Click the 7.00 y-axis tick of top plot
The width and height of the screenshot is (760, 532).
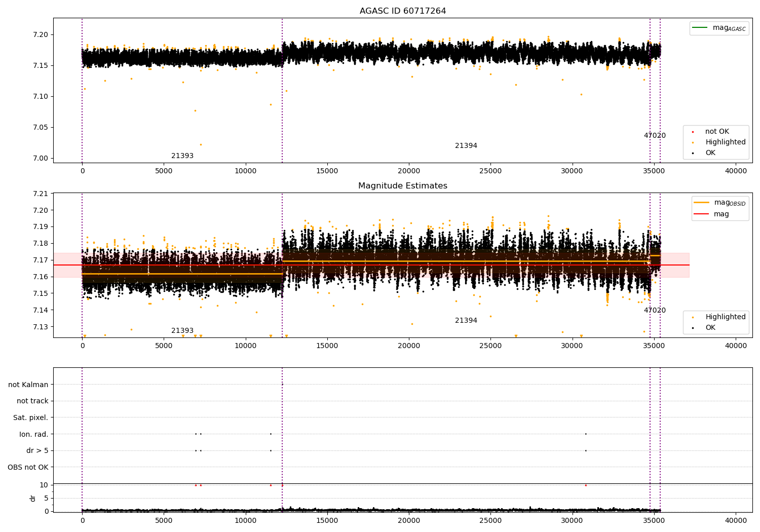(x=41, y=159)
